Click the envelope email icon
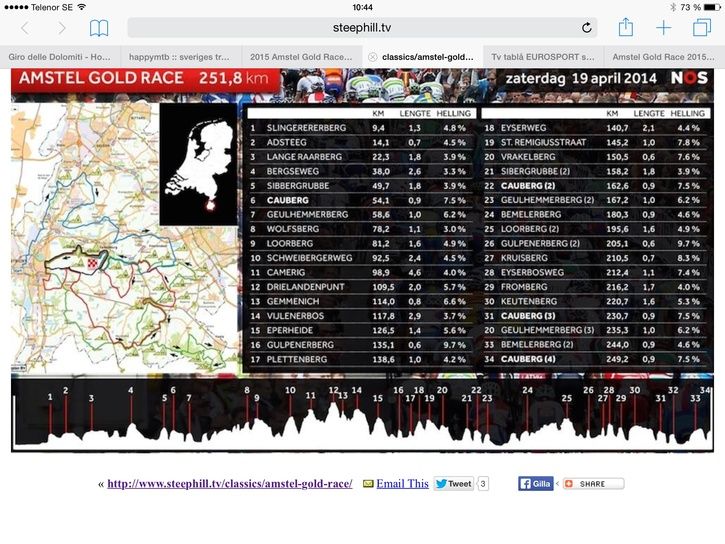 pyautogui.click(x=368, y=483)
